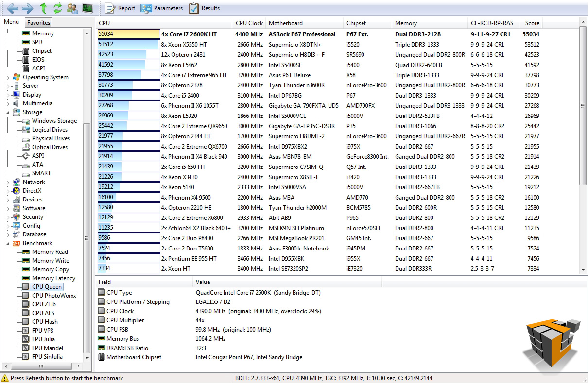Click the users icon in the toolbar
The height and width of the screenshot is (383, 588).
(72, 8)
